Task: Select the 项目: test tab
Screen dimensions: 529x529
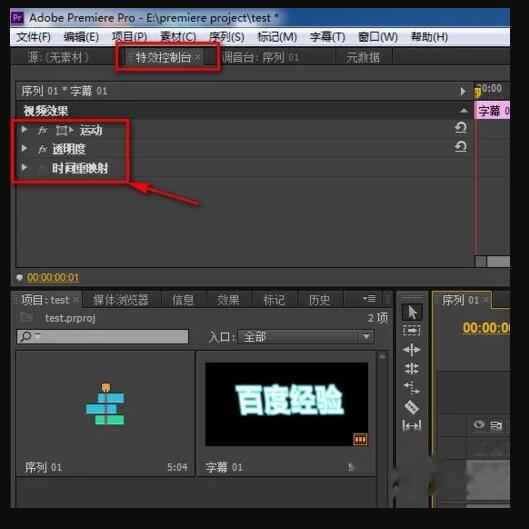Action: tap(45, 300)
